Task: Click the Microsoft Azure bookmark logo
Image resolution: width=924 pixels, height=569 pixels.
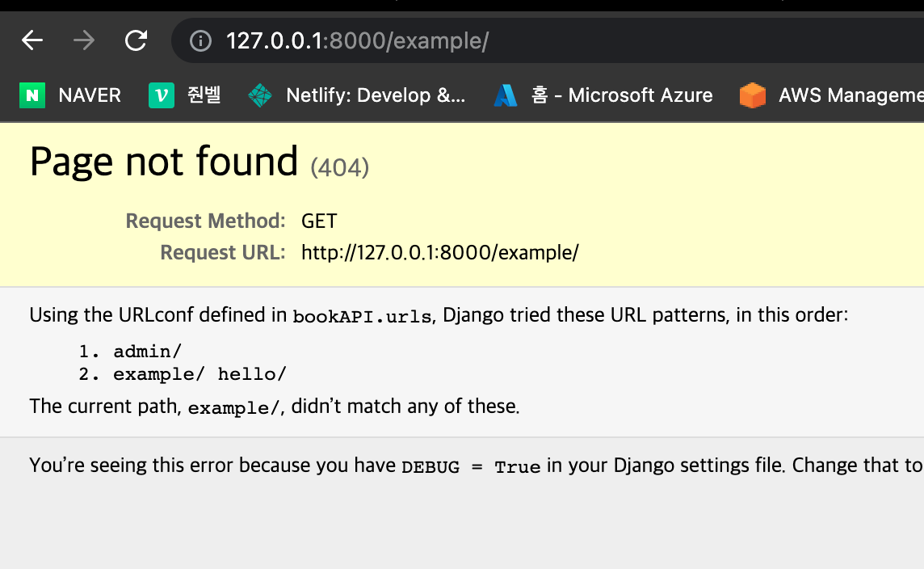Action: click(x=506, y=95)
